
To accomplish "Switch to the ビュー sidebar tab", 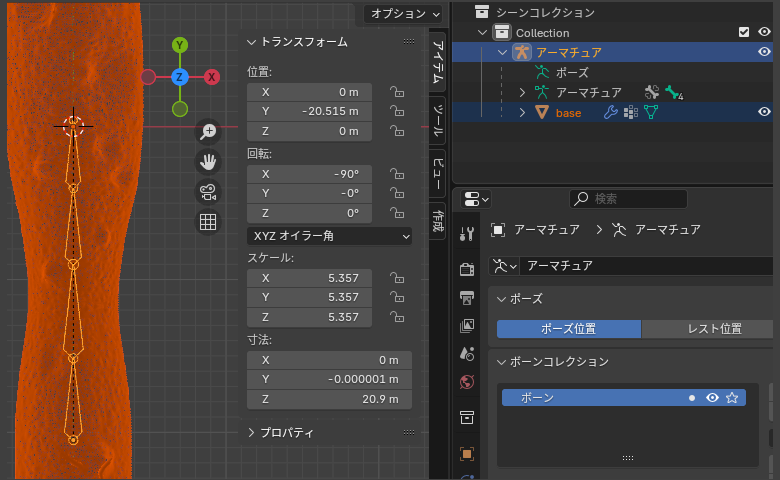I will (437, 167).
